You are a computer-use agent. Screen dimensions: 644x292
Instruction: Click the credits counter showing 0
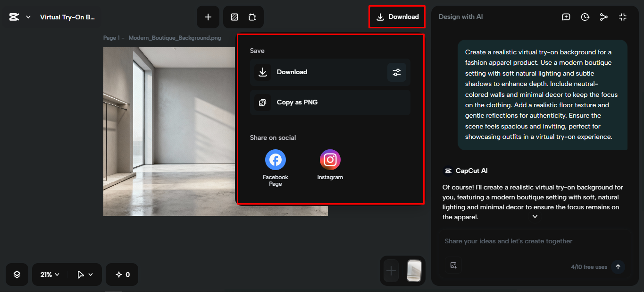coord(122,274)
